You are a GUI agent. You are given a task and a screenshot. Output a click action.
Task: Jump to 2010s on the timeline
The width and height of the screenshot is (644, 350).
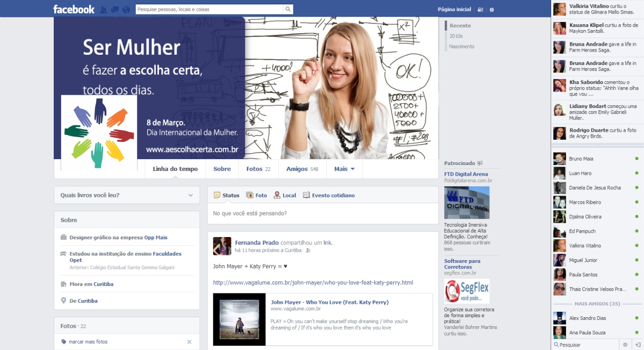click(x=456, y=36)
